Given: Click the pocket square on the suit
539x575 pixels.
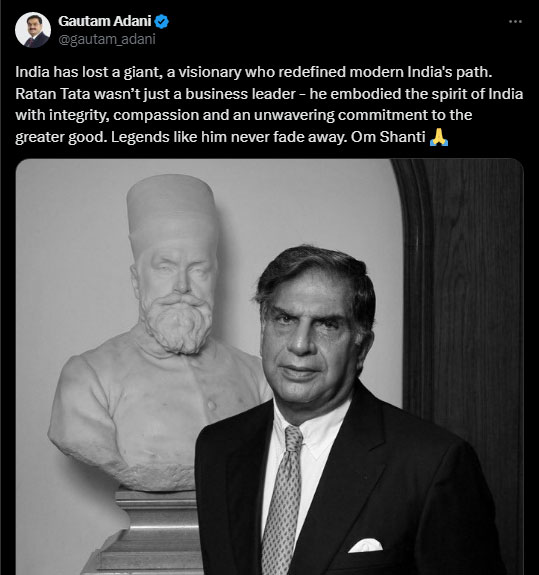Looking at the screenshot, I should [366, 546].
